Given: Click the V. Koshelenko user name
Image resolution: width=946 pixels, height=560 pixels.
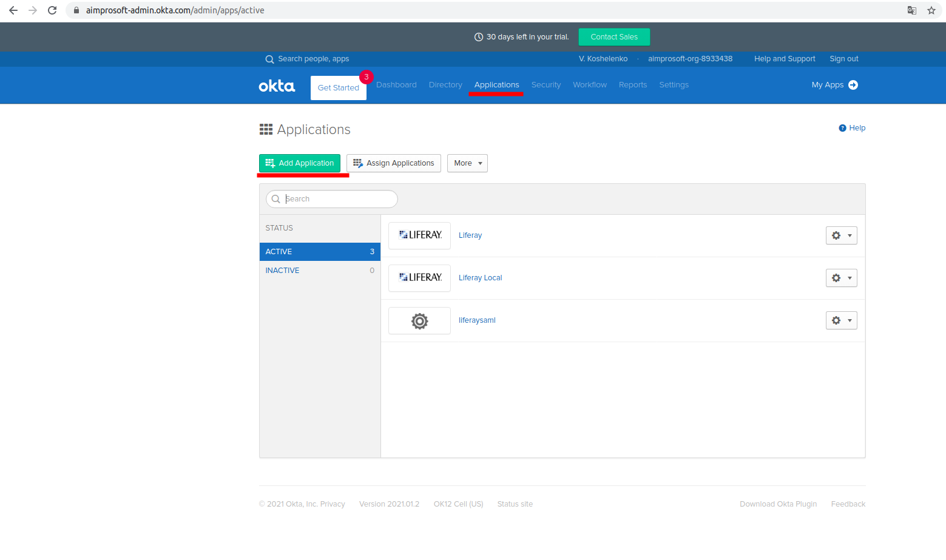Looking at the screenshot, I should click(x=603, y=59).
